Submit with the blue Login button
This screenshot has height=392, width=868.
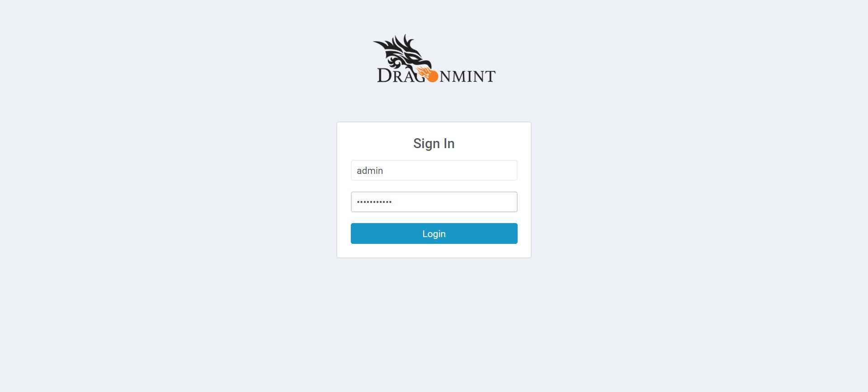point(434,233)
